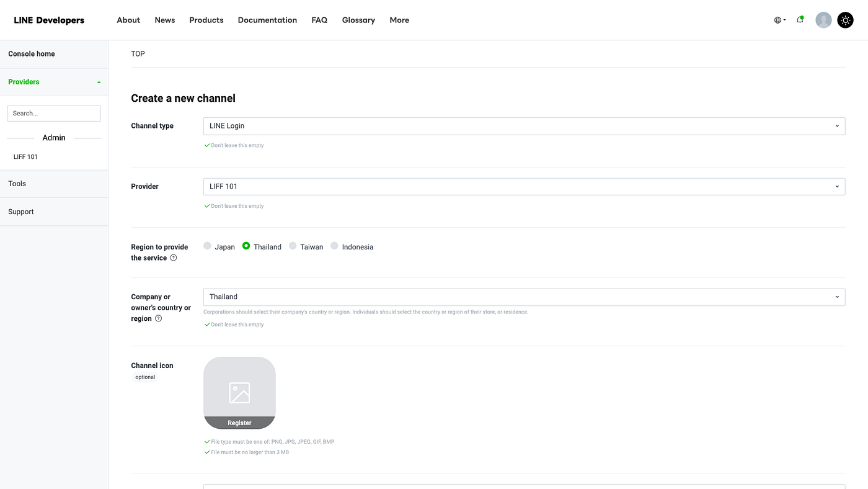Open the notifications bell

pos(800,20)
